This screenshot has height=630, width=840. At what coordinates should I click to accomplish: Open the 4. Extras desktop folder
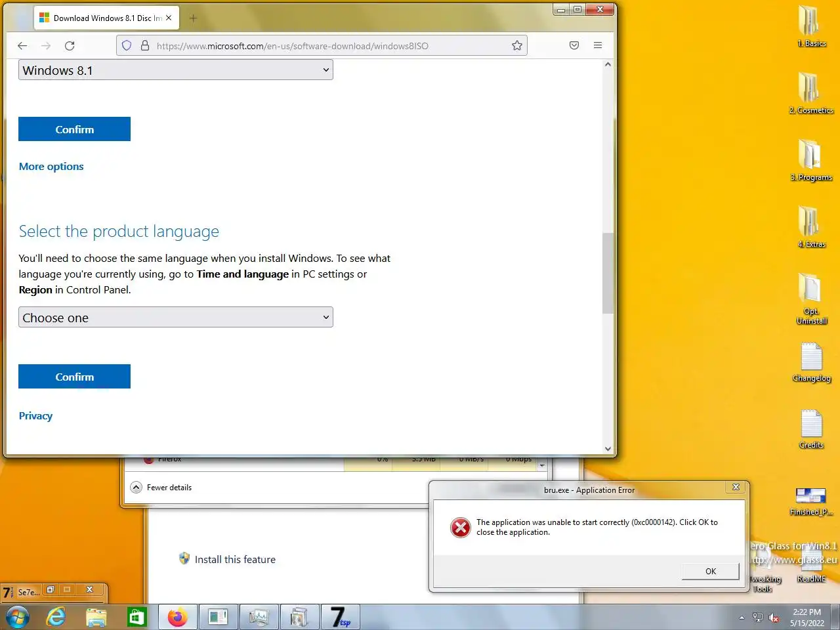click(811, 227)
